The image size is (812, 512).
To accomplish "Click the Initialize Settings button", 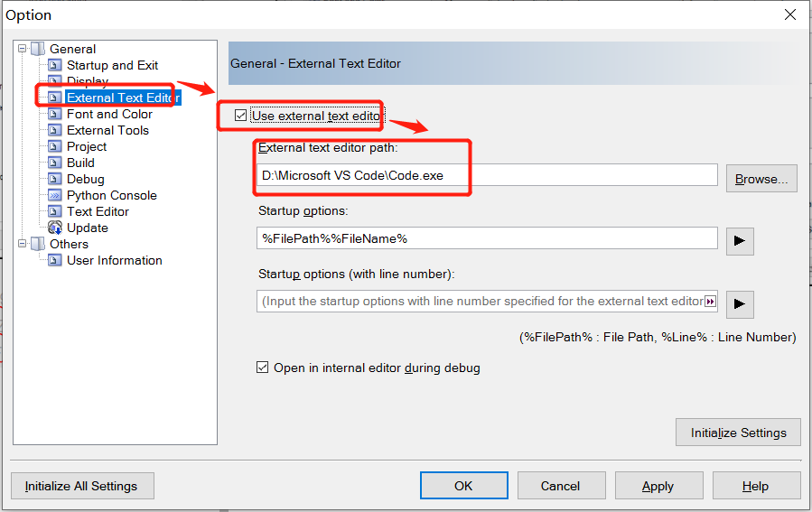I will click(x=738, y=433).
